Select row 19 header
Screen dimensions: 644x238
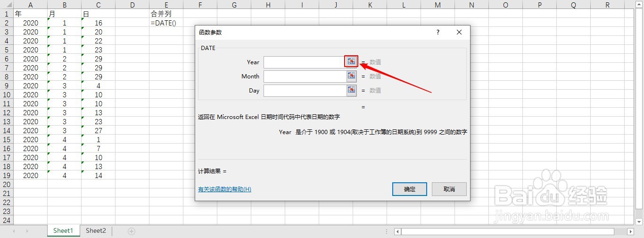pos(7,175)
